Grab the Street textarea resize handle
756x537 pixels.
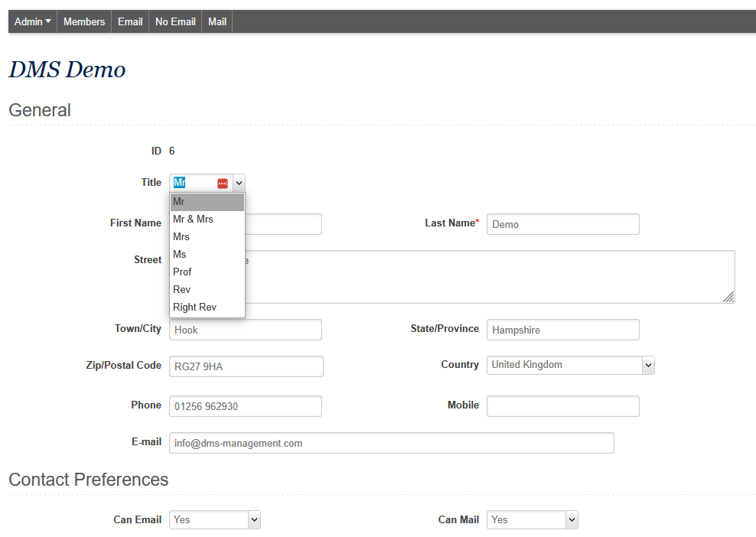tap(728, 297)
